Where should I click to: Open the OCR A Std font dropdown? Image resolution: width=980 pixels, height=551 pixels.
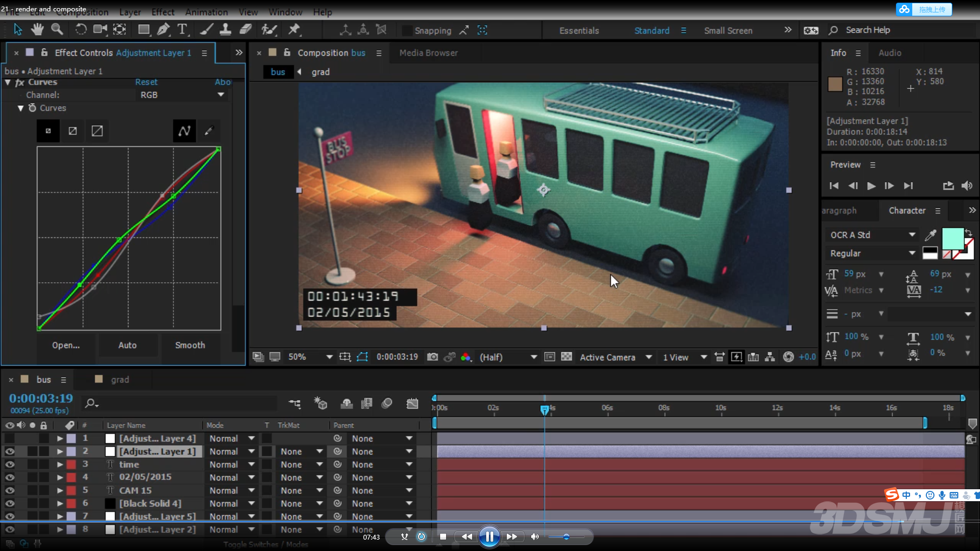(872, 235)
